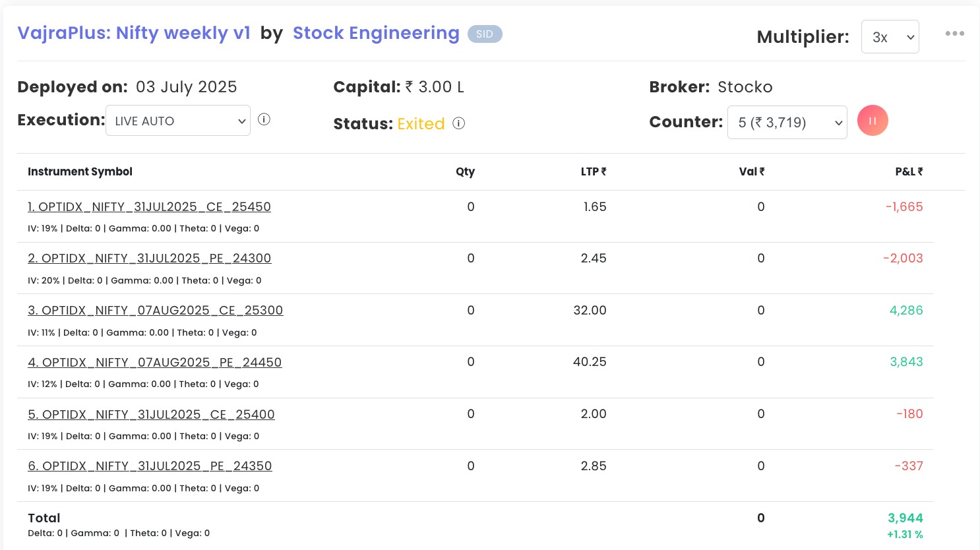Click info icon next to Execution dropdown
This screenshot has width=980, height=550.
click(x=264, y=119)
